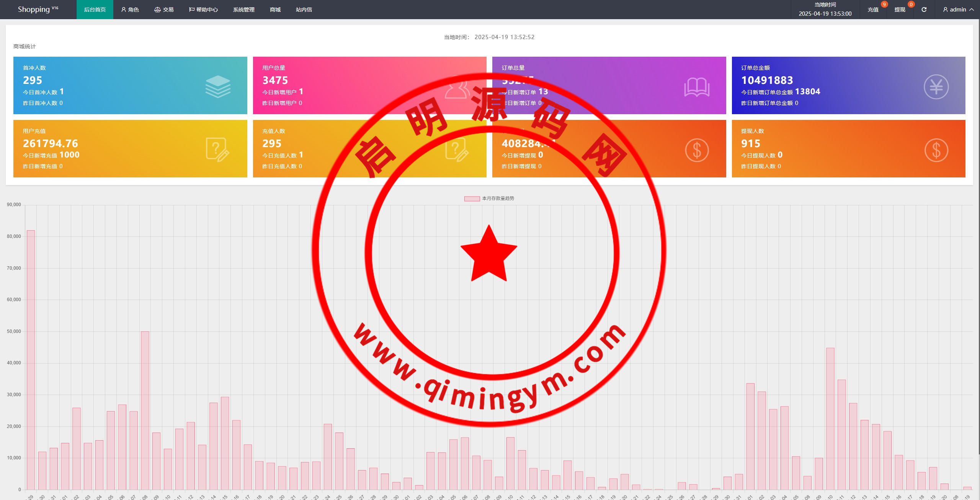
Task: Click the dollar icon on withdrawal amount card
Action: tap(696, 150)
